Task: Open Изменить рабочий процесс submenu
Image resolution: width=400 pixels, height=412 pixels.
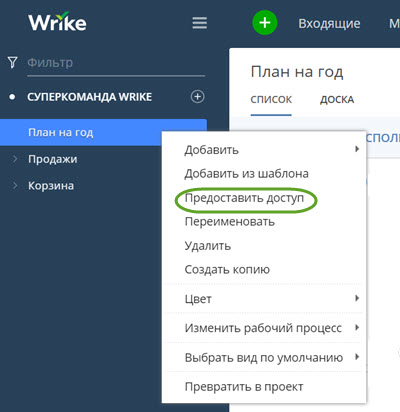Action: (x=264, y=328)
